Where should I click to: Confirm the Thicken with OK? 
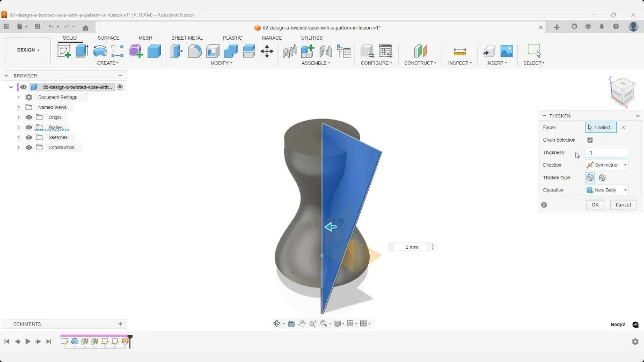pyautogui.click(x=595, y=204)
